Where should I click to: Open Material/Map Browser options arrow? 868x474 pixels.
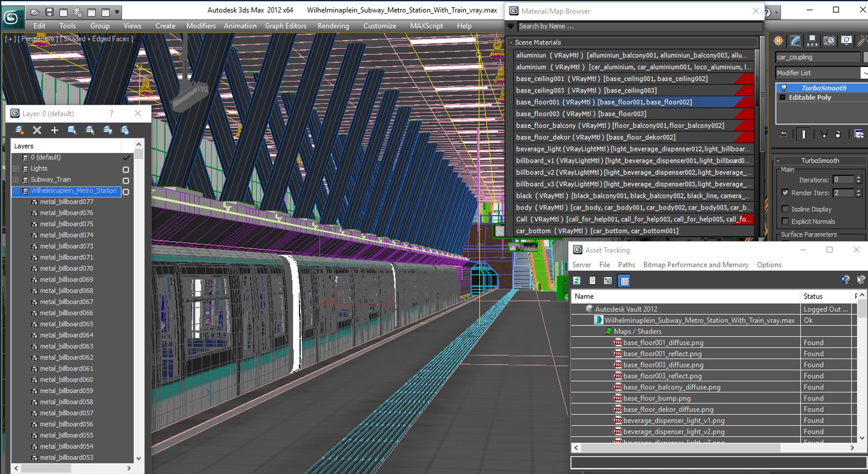511,26
